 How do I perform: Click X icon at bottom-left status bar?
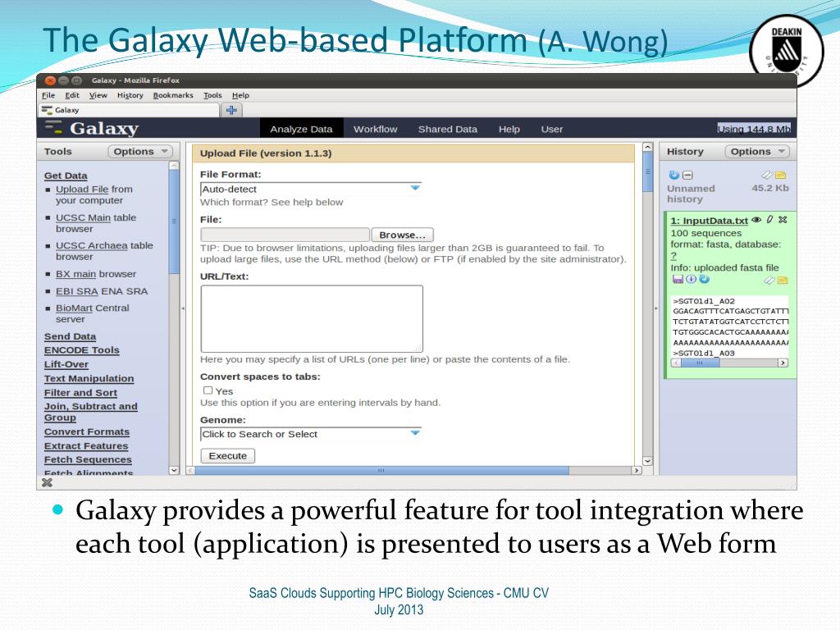47,482
